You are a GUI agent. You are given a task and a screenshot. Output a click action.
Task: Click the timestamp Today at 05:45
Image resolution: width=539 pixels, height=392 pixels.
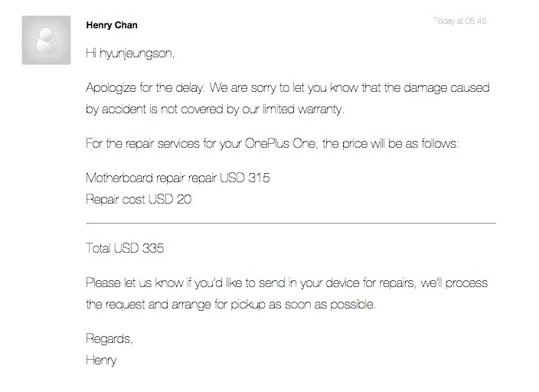[x=460, y=21]
